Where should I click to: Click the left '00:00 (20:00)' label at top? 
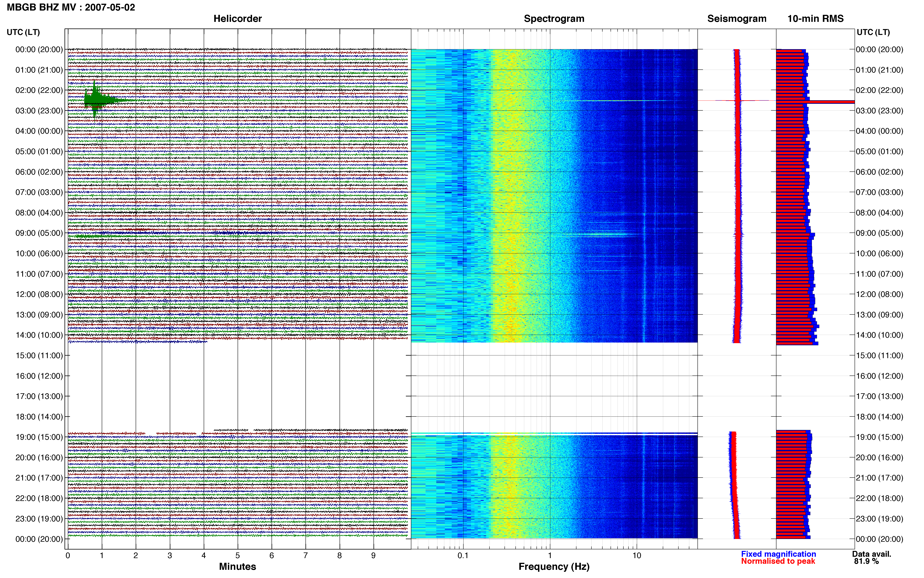point(39,49)
